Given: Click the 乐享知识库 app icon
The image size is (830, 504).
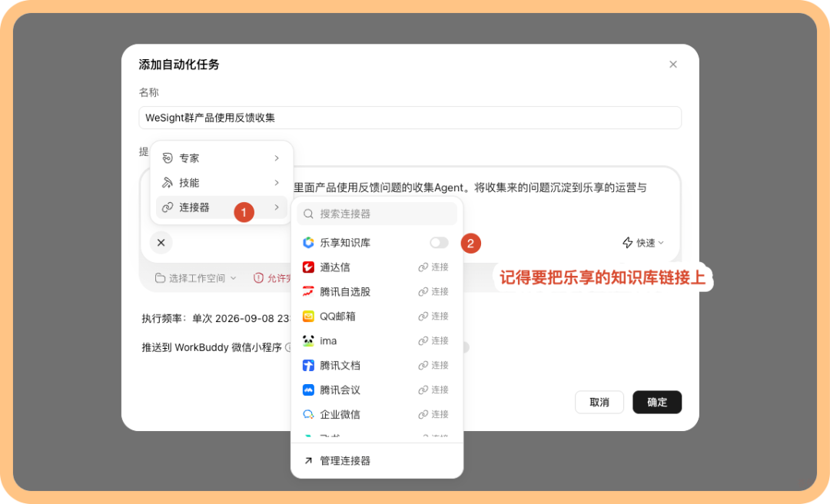Looking at the screenshot, I should 308,243.
